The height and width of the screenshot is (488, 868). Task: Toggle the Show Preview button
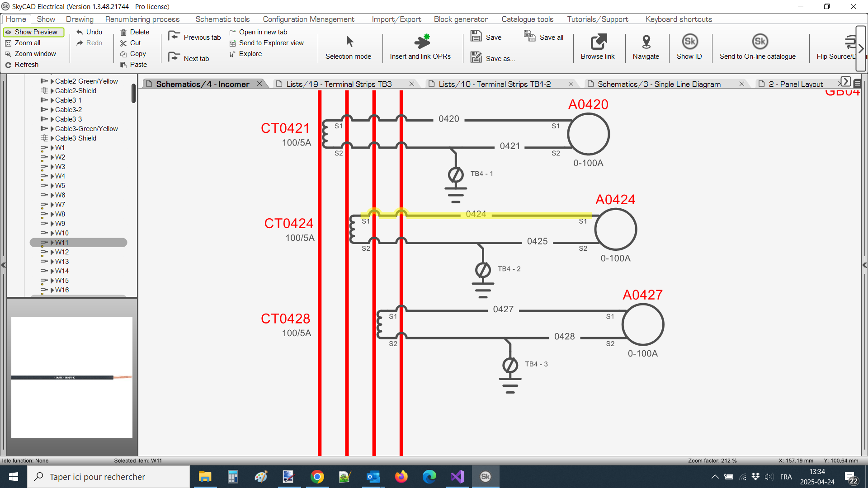33,32
